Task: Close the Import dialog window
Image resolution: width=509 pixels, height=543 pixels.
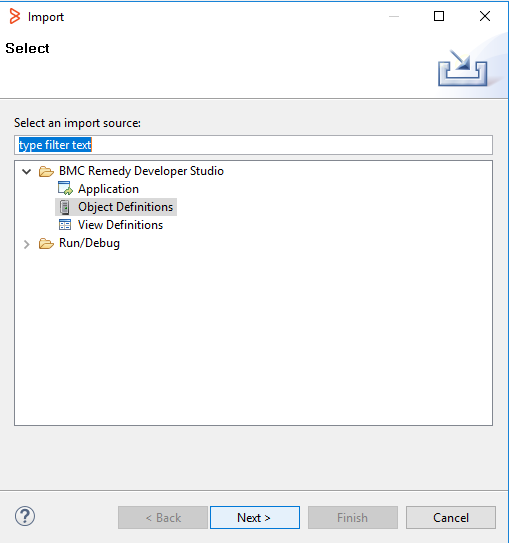Action: (485, 16)
